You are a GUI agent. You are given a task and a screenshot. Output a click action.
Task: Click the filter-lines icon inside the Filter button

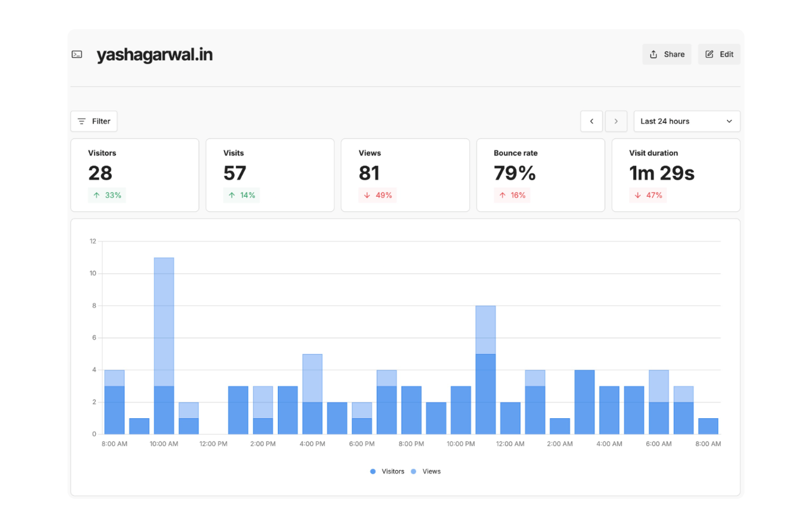[82, 121]
